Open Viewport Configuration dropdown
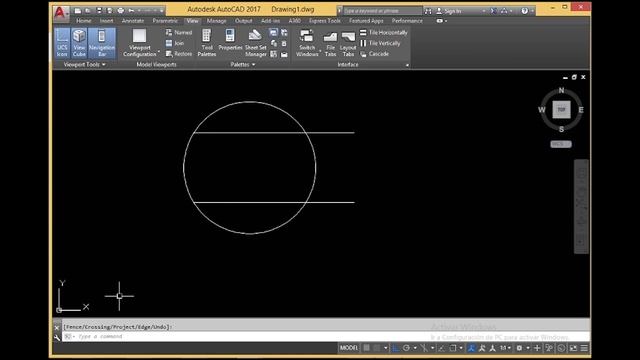Image resolution: width=640 pixels, height=360 pixels. tap(140, 43)
